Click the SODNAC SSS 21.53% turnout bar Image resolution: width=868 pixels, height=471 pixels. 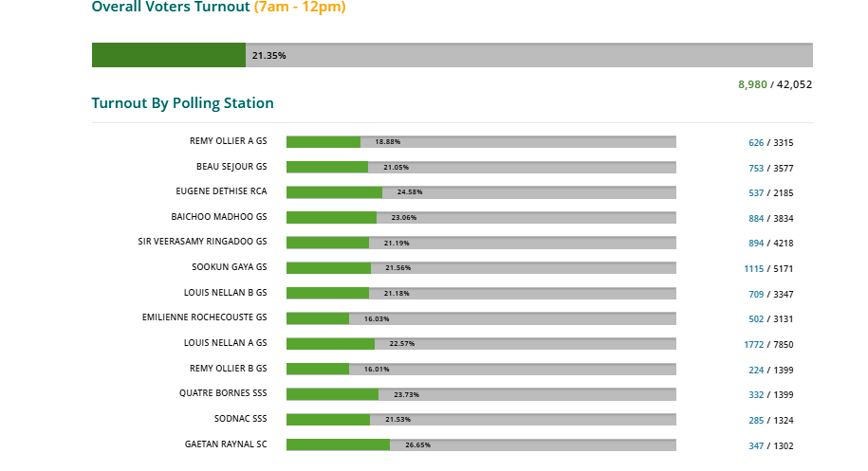(481, 419)
